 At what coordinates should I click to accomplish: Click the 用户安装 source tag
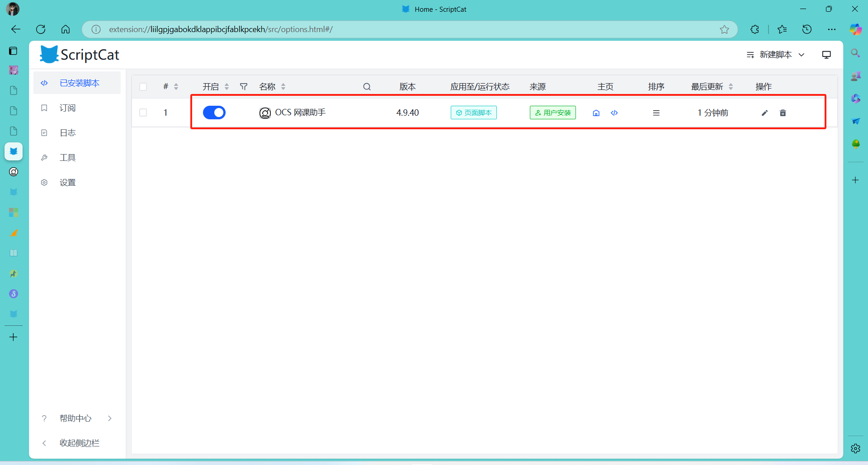point(553,113)
